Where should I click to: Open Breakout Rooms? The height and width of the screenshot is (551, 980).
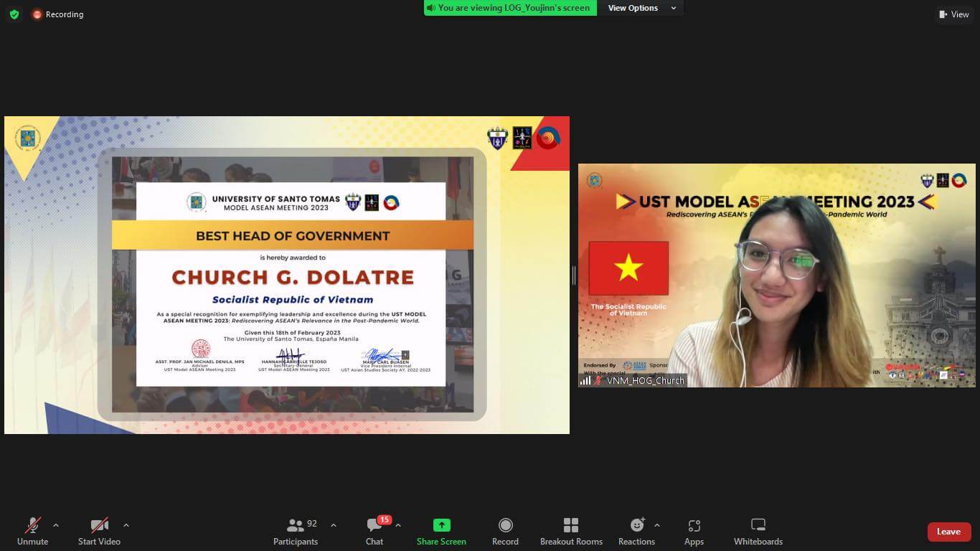click(571, 532)
